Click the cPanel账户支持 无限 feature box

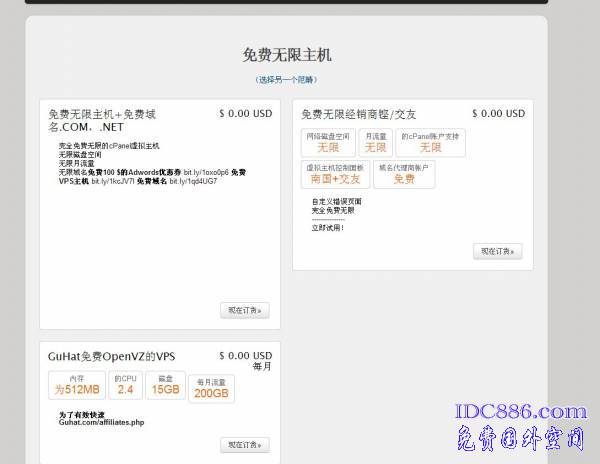(430, 142)
